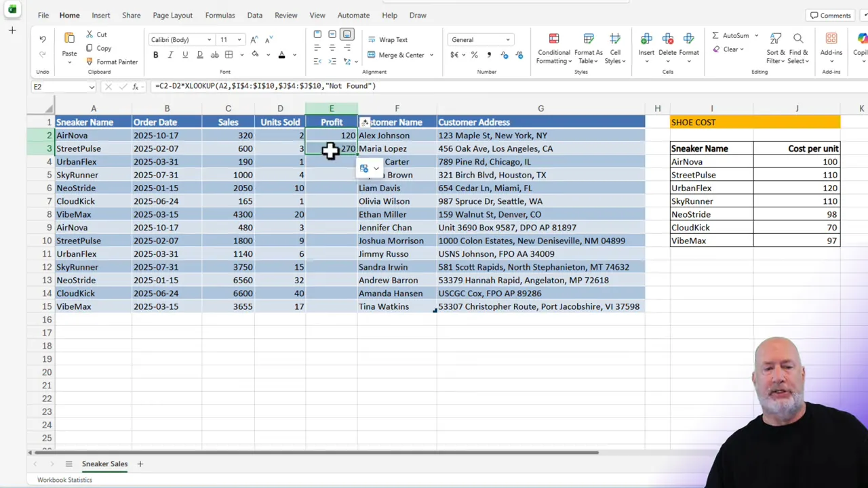Screen dimensions: 868x488
Task: Open the Number Format dropdown showing General
Action: point(480,39)
